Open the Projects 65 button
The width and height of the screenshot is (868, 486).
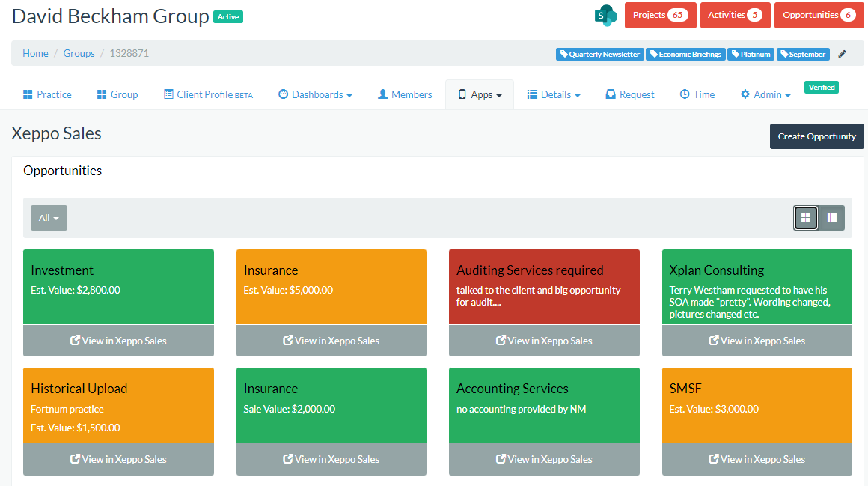661,16
